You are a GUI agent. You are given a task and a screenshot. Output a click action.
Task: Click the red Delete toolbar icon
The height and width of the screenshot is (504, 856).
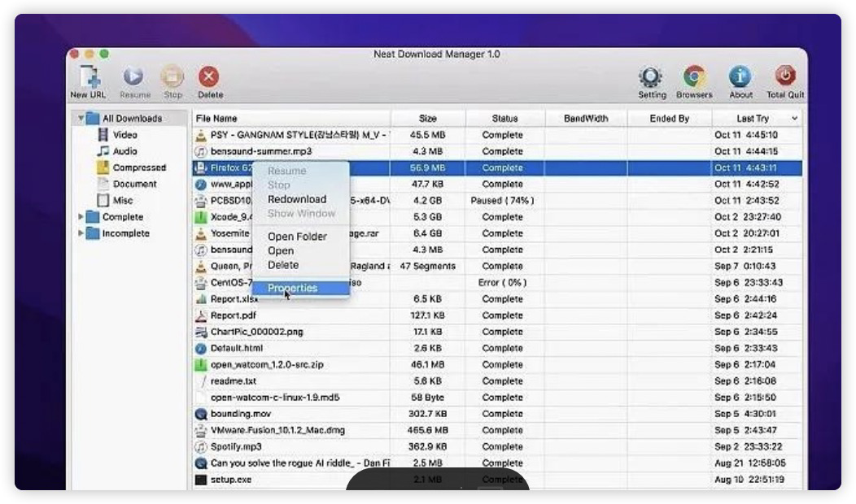coord(208,76)
